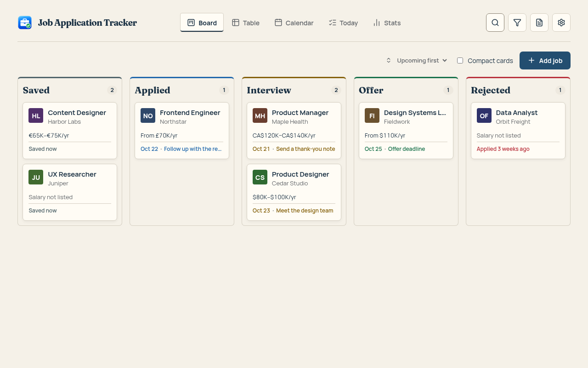Open the Today tab
The height and width of the screenshot is (368, 588).
pyautogui.click(x=343, y=23)
